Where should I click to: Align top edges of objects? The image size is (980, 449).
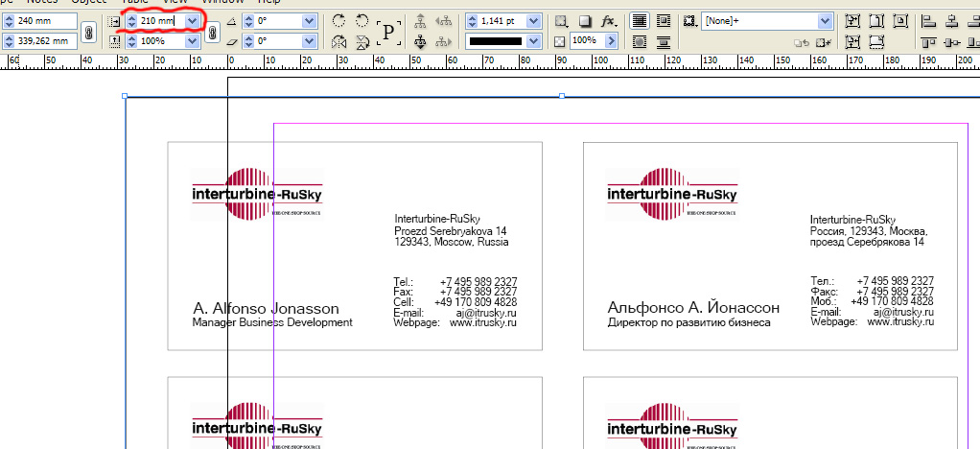click(x=929, y=42)
